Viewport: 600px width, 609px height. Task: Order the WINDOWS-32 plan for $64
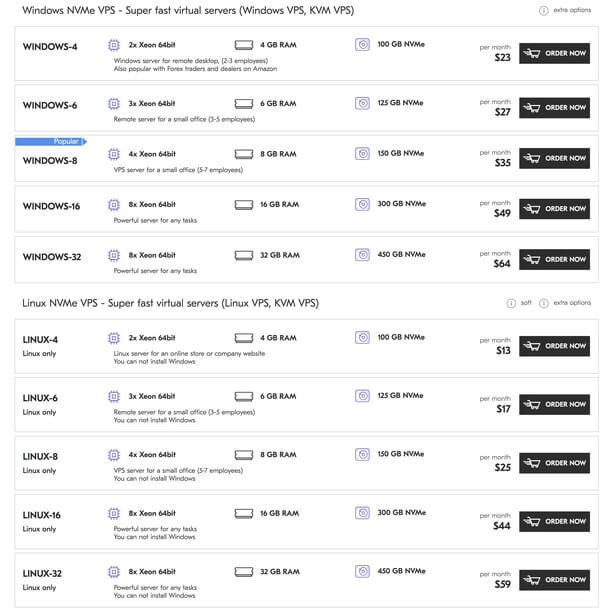pos(554,260)
